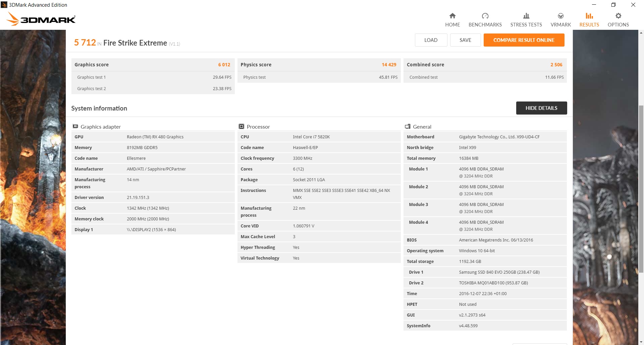Click Combined test value 11.66 FPS

554,77
